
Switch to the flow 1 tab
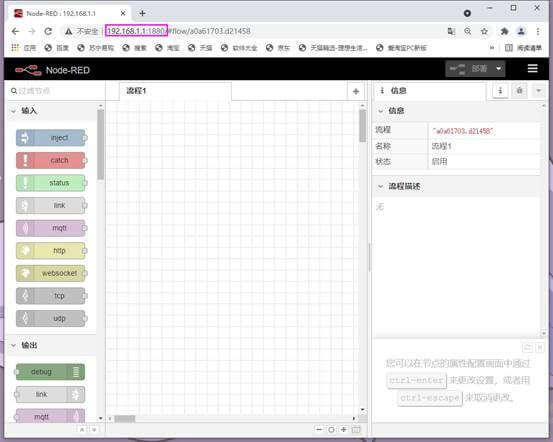[x=175, y=91]
